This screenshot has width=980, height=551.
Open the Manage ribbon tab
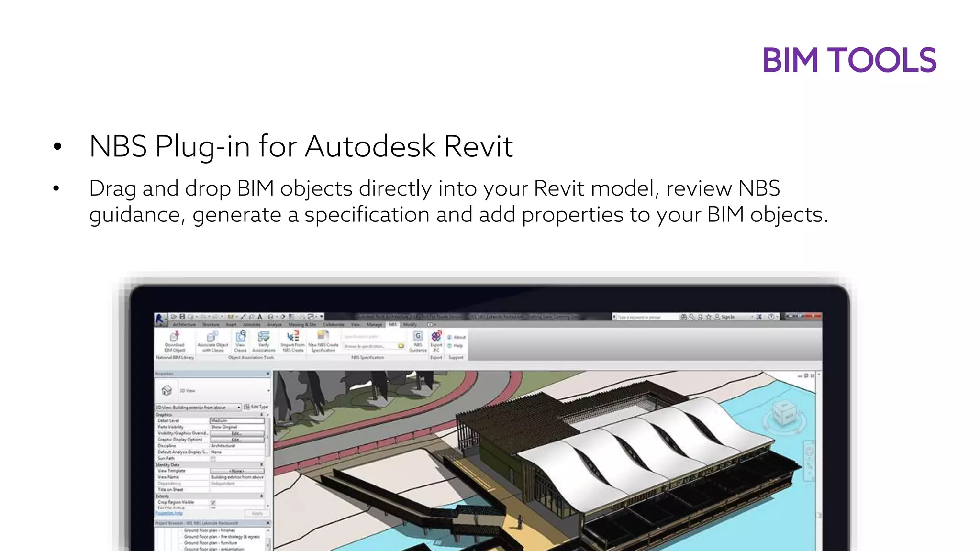pyautogui.click(x=375, y=325)
